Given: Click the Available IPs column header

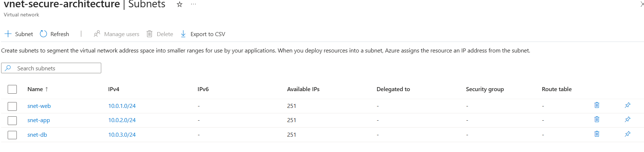Looking at the screenshot, I should click(x=303, y=89).
